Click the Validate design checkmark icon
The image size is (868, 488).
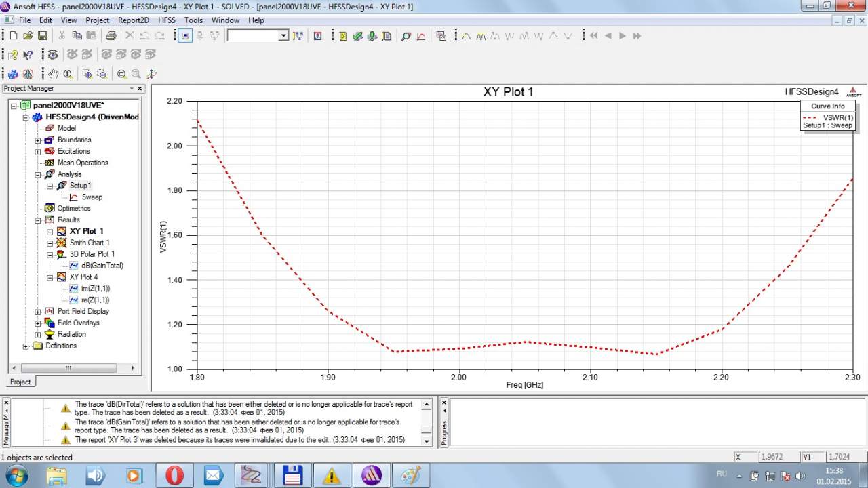pyautogui.click(x=357, y=36)
